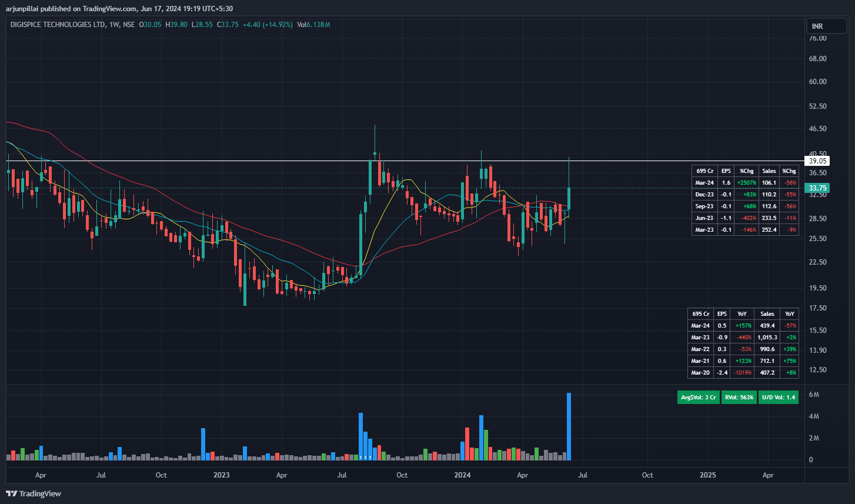Click the 439.4 annual sales cell
This screenshot has width=855, height=504.
click(x=767, y=326)
